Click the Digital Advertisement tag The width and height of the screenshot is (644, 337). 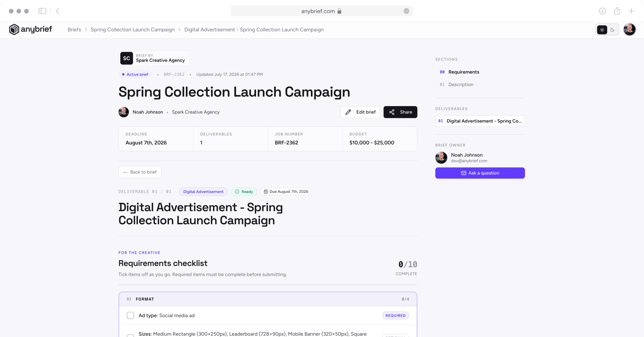coord(203,192)
